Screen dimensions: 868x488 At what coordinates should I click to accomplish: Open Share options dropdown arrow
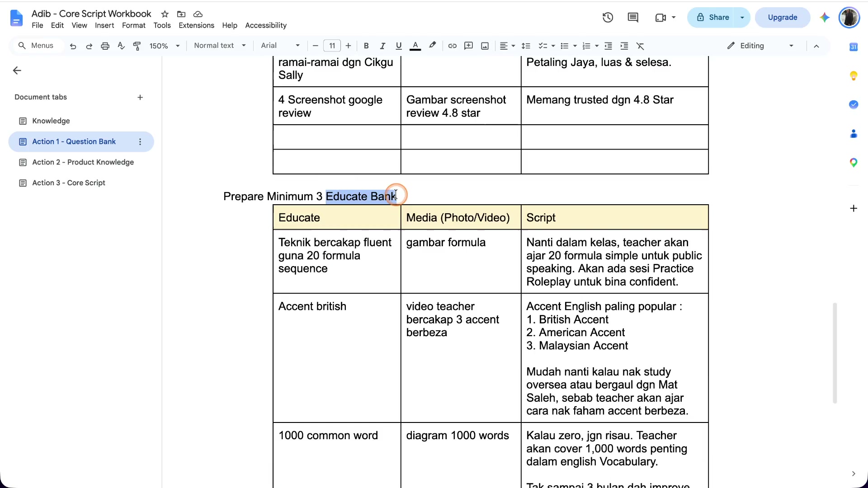(742, 18)
